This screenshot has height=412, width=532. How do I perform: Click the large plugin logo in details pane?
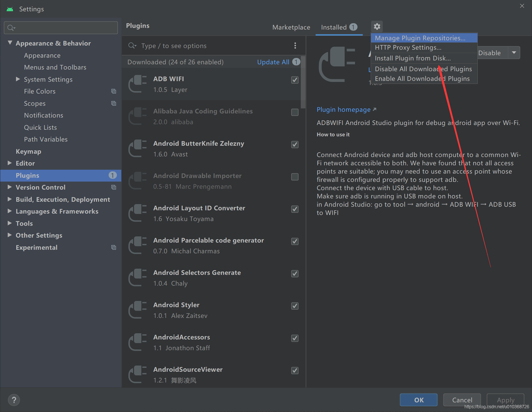pyautogui.click(x=337, y=64)
